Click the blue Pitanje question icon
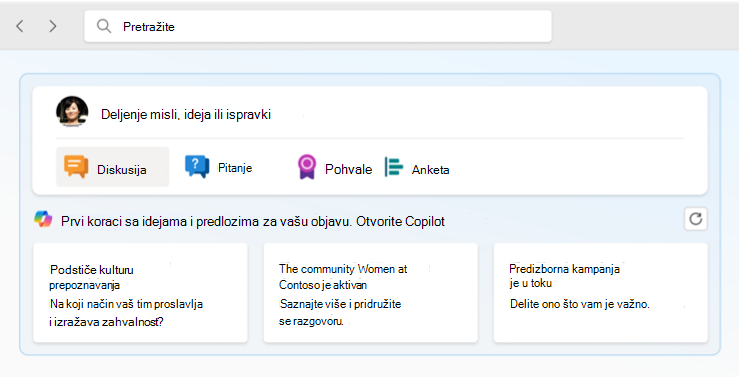Screen dimensions: 739x377 197,166
